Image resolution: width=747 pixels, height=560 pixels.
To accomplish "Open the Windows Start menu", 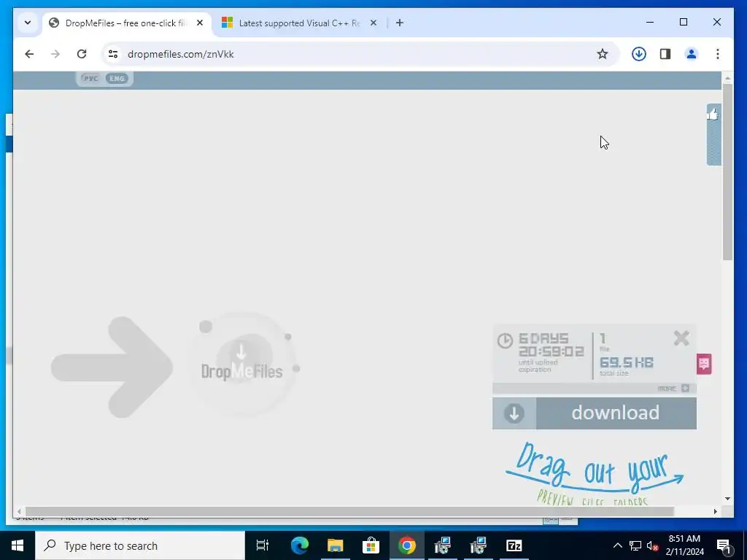I will (18, 545).
